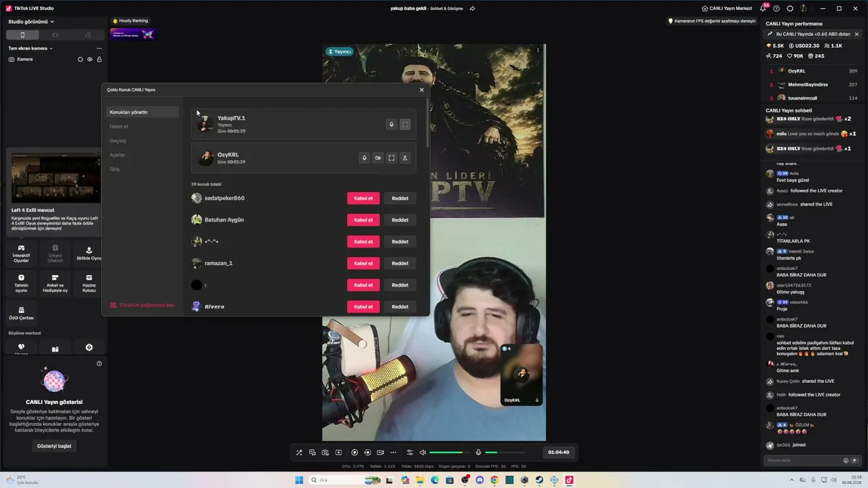Open the emoji picker in comment box
This screenshot has width=868, height=488.
tap(846, 460)
